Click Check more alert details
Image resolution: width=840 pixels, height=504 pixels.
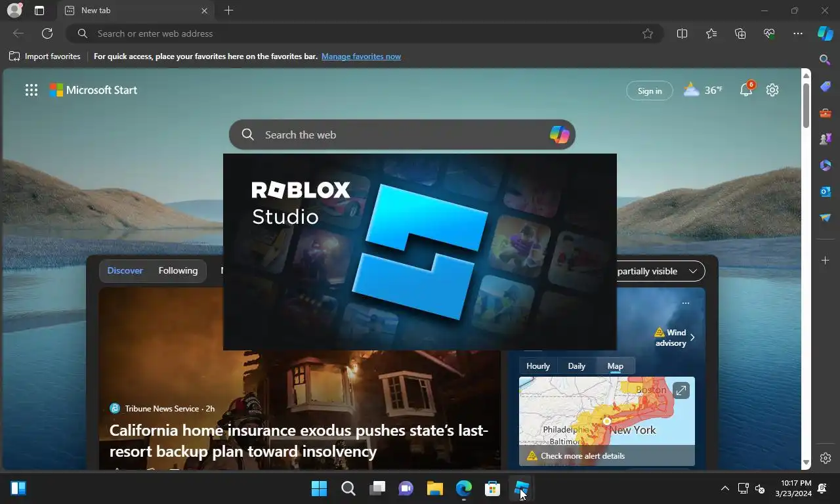pos(583,456)
